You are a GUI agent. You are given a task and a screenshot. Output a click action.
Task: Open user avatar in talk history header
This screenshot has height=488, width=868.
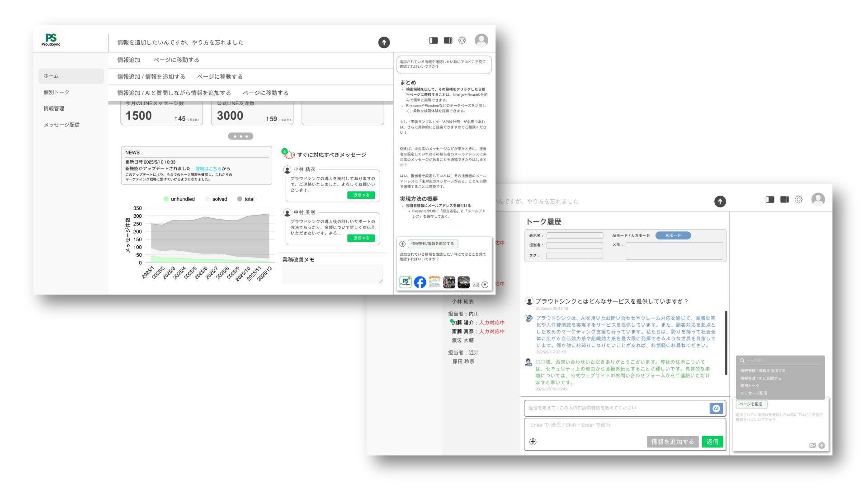[x=818, y=199]
